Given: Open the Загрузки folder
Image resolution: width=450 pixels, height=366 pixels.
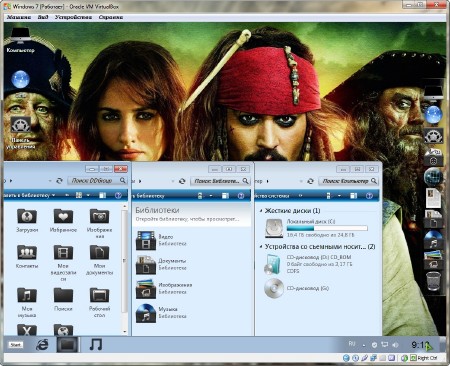Looking at the screenshot, I should (27, 220).
